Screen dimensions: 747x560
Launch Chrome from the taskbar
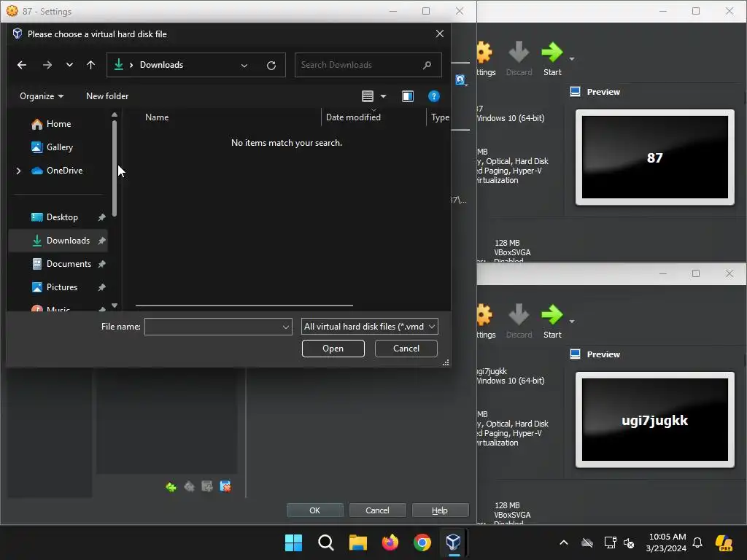(x=422, y=542)
